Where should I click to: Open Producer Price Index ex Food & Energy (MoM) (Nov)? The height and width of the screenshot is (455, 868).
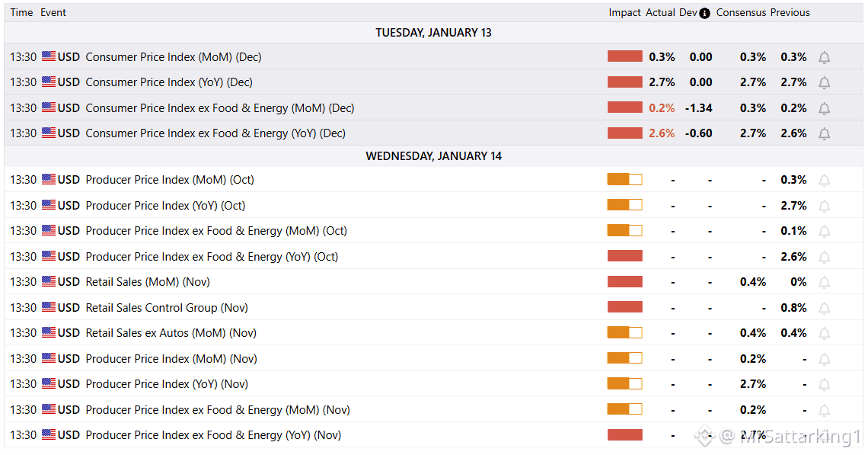click(x=217, y=410)
